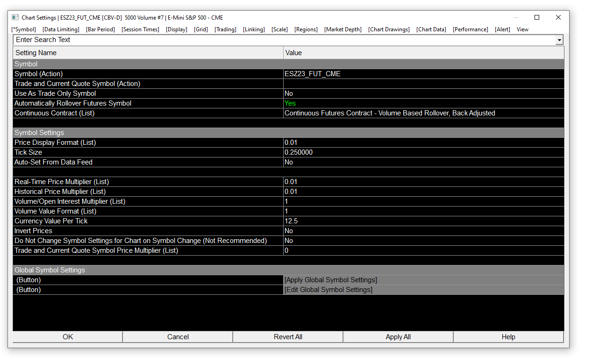Open the Continuous Contract list value

click(423, 113)
